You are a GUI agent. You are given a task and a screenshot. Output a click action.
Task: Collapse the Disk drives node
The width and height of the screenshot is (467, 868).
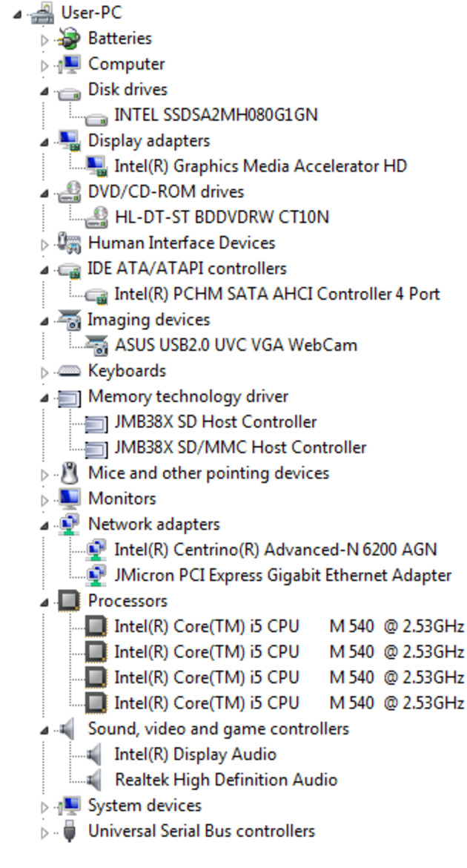(x=44, y=91)
